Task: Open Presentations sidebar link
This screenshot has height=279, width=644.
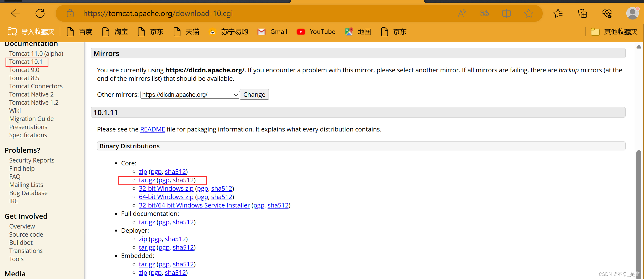Action: 28,127
